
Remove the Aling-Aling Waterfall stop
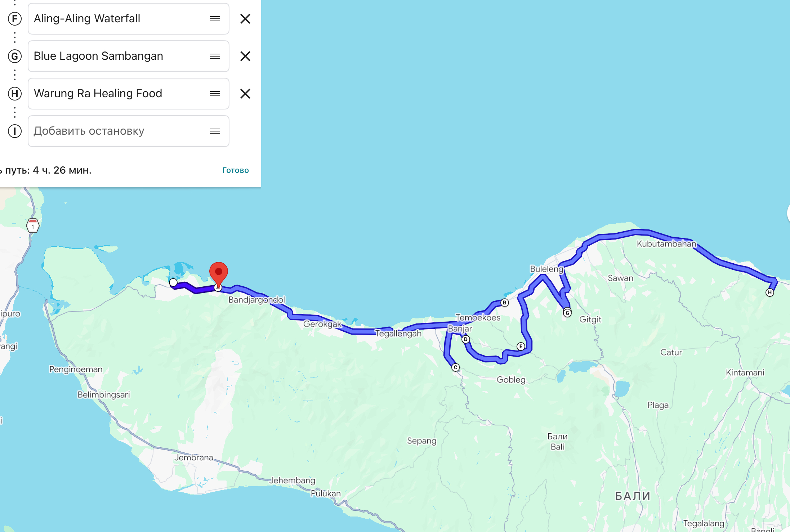245,19
